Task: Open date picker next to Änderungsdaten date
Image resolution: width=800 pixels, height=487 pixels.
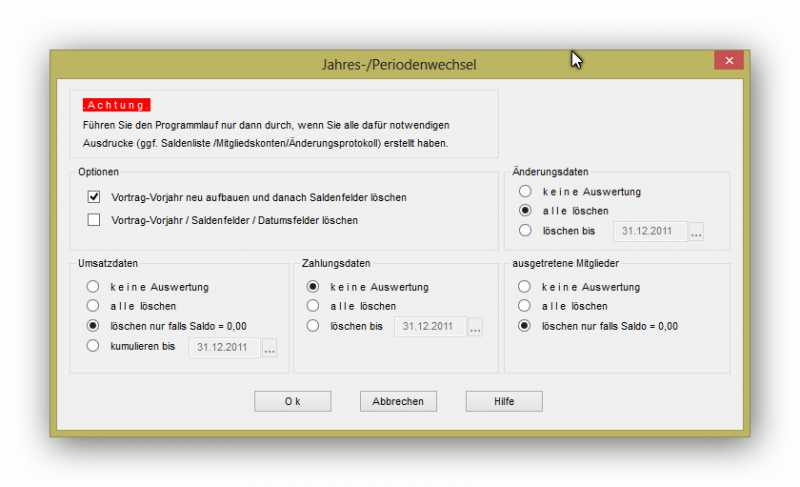Action: click(696, 232)
